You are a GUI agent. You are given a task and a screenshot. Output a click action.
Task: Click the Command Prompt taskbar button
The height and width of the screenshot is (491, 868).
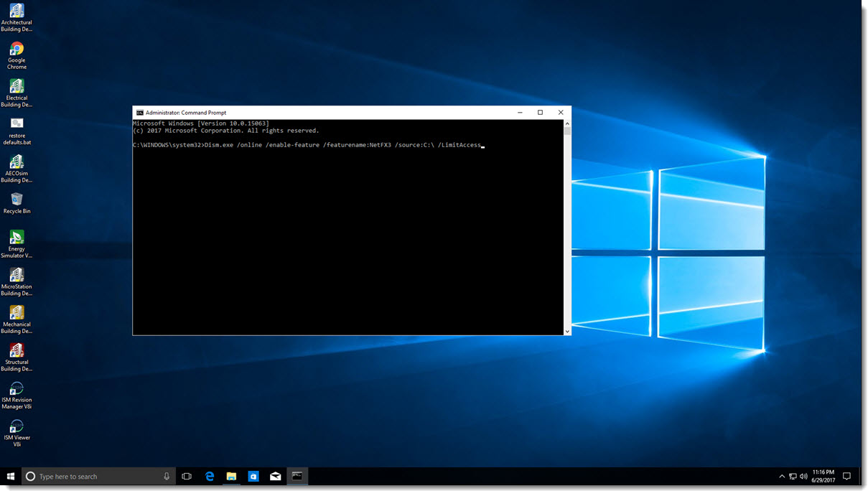pos(297,476)
